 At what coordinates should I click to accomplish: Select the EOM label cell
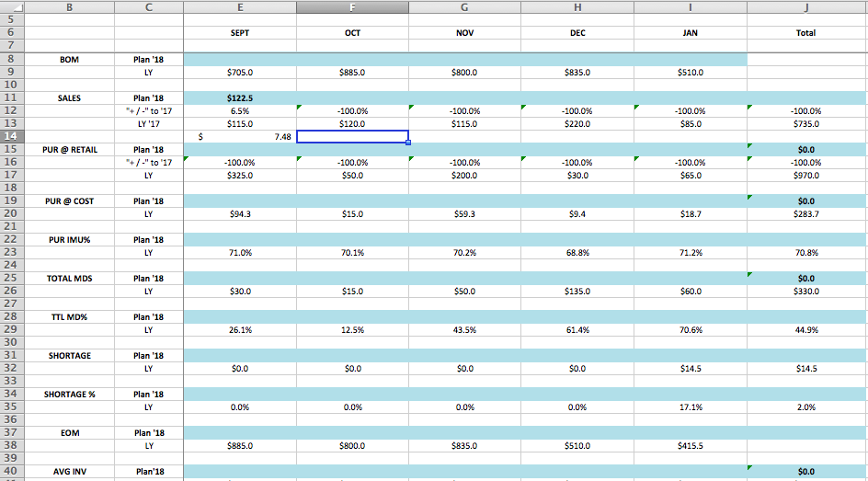69,433
